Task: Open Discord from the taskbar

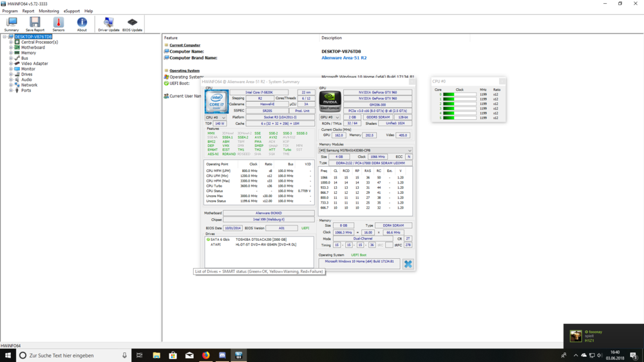Action: 222,356
